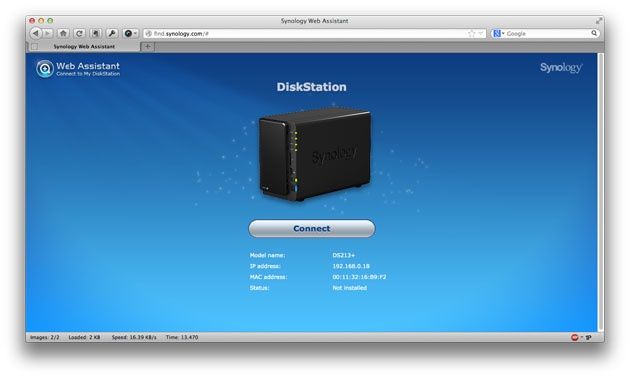The width and height of the screenshot is (630, 378).
Task: Open the search engine selector dropdown
Action: click(x=499, y=34)
